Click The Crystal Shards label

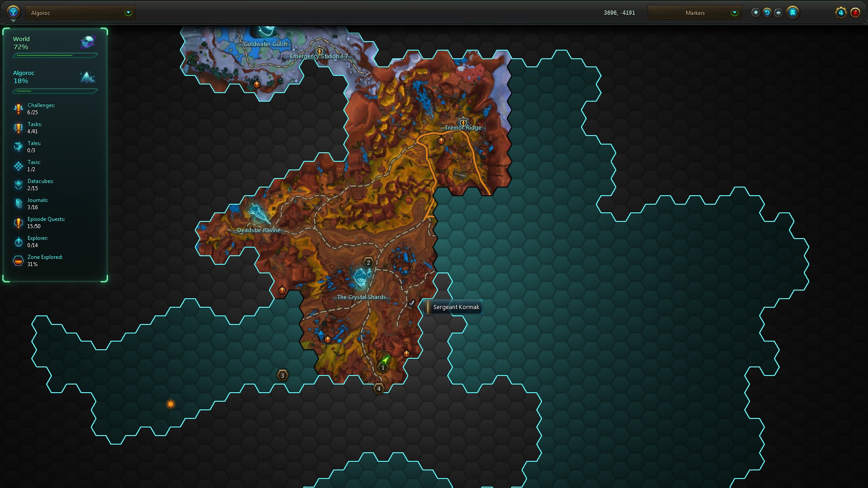362,297
